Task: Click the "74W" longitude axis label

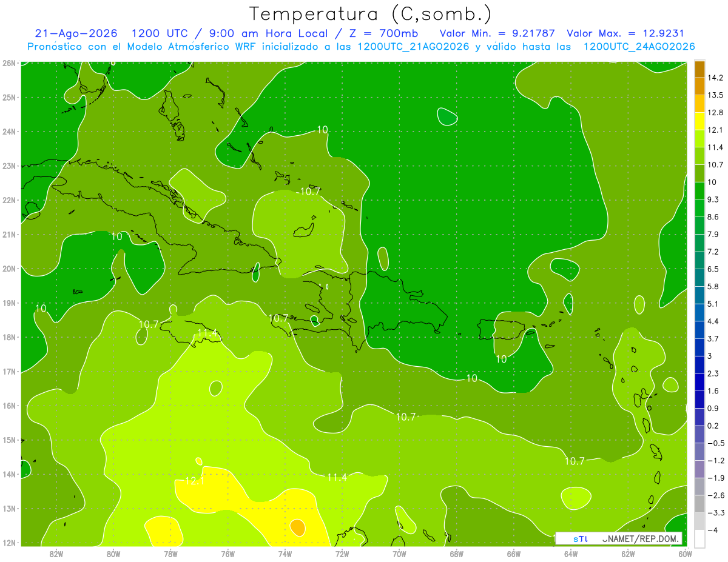Action: coord(285,554)
